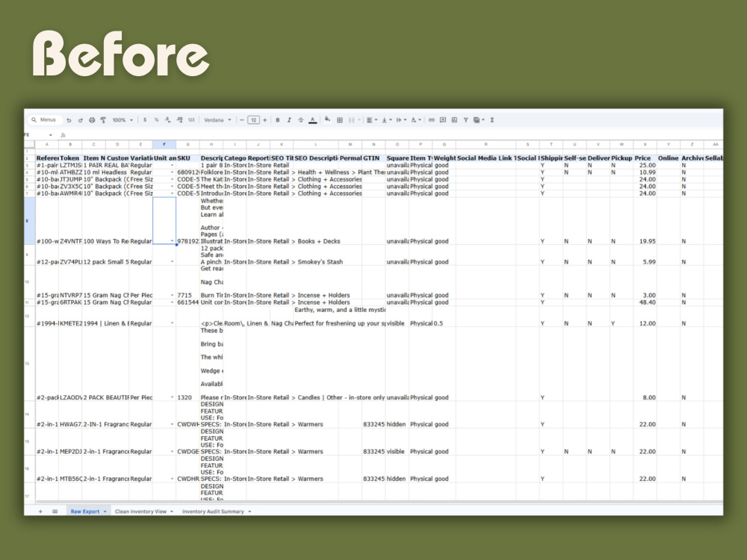This screenshot has width=747, height=560.
Task: Open the Verdana font dropdown
Action: click(217, 120)
